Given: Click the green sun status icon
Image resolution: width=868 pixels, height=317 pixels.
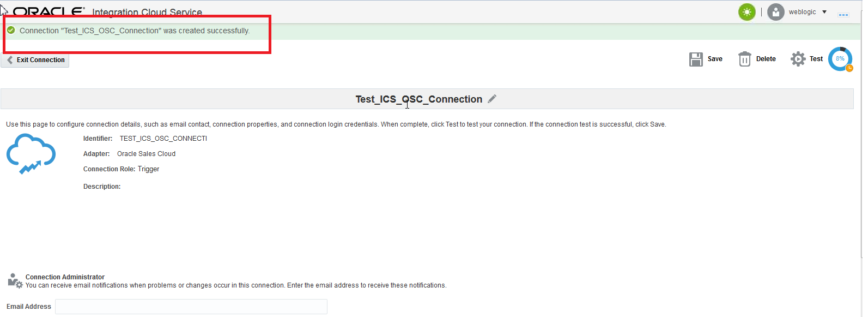Looking at the screenshot, I should pos(746,12).
